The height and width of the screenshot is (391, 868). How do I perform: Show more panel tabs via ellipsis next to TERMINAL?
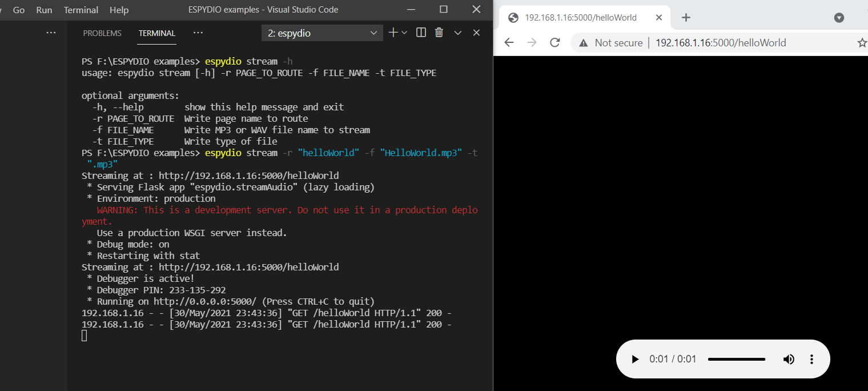point(198,33)
